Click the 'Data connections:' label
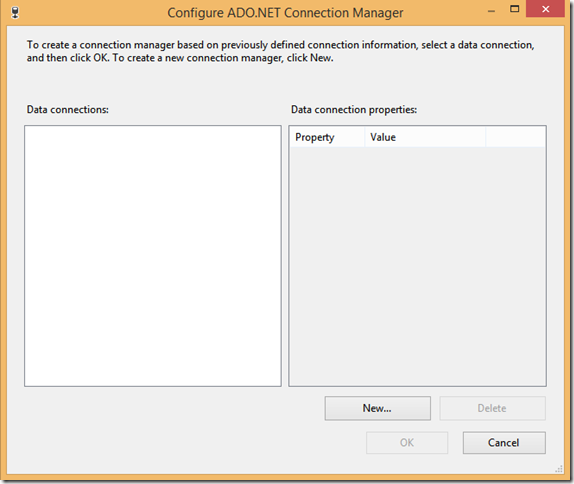574x484 pixels. pyautogui.click(x=68, y=109)
